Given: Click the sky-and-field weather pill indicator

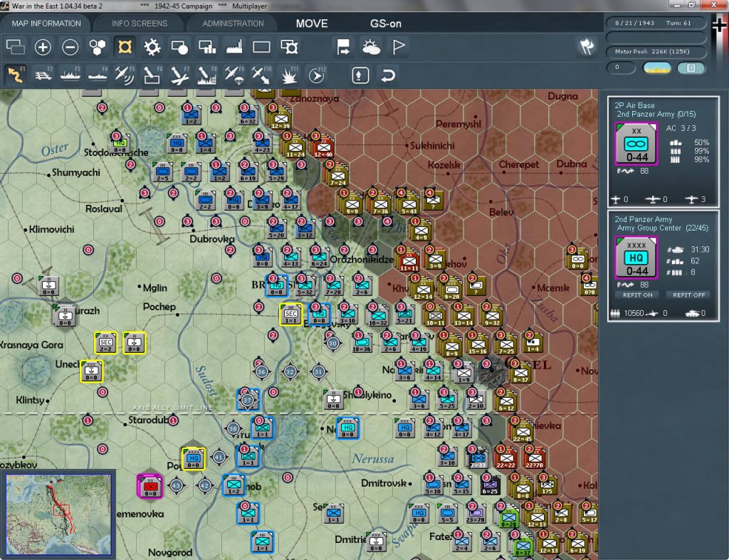Looking at the screenshot, I should coord(656,68).
